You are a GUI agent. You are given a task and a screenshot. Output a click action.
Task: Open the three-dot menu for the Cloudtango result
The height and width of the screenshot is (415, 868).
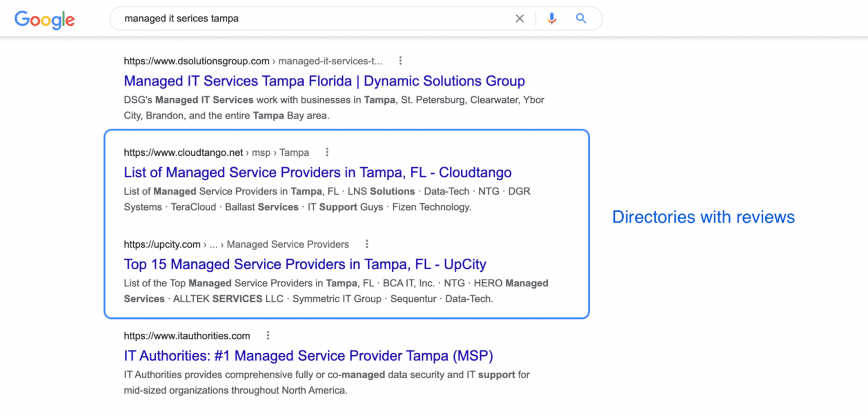coord(327,152)
